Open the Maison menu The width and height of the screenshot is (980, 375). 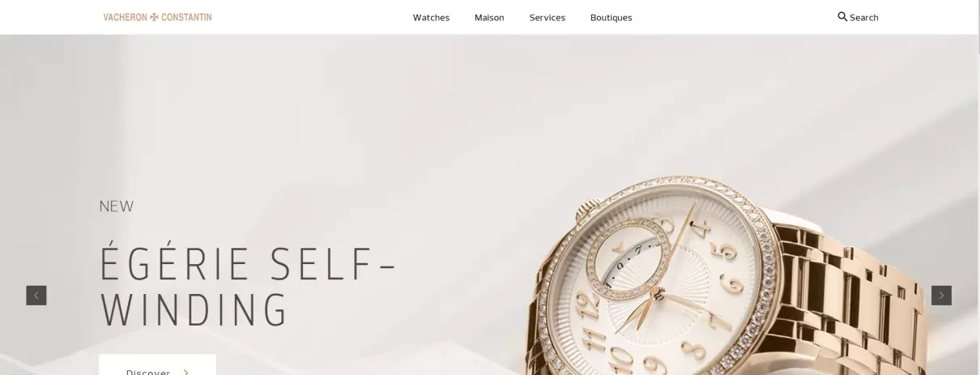489,17
